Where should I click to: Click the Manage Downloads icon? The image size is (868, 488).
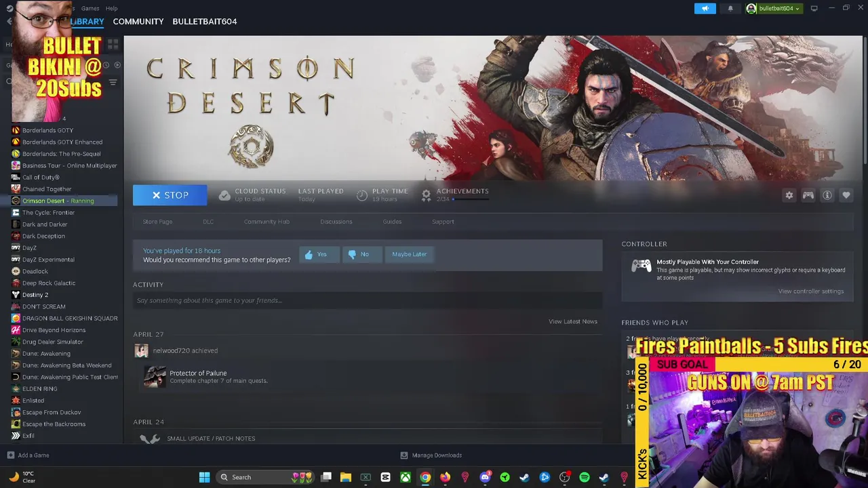click(404, 455)
